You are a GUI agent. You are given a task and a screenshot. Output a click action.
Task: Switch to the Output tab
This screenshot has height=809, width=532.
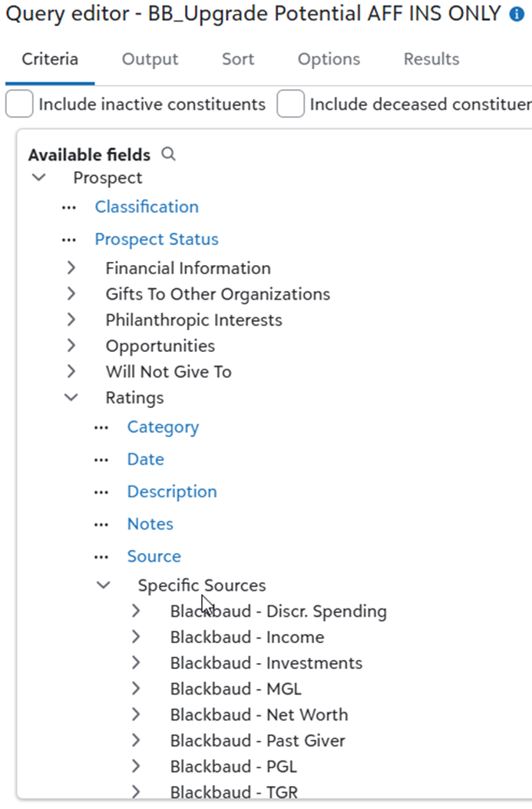tap(150, 59)
